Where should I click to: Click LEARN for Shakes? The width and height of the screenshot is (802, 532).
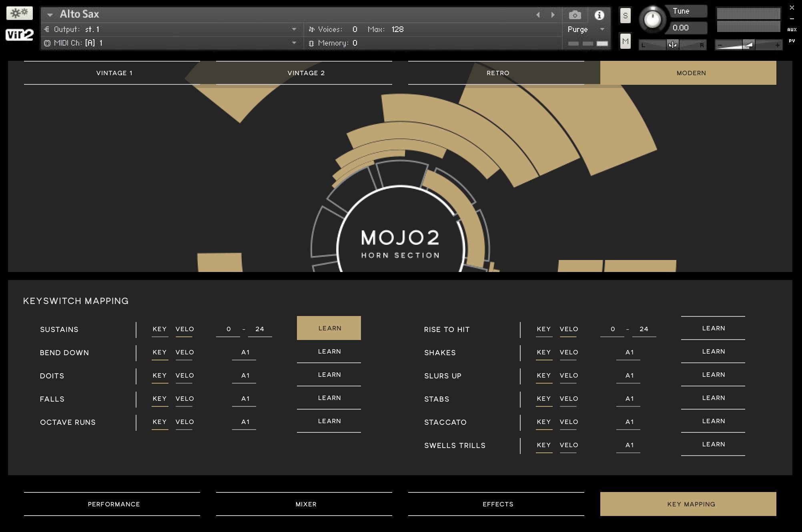coord(713,351)
